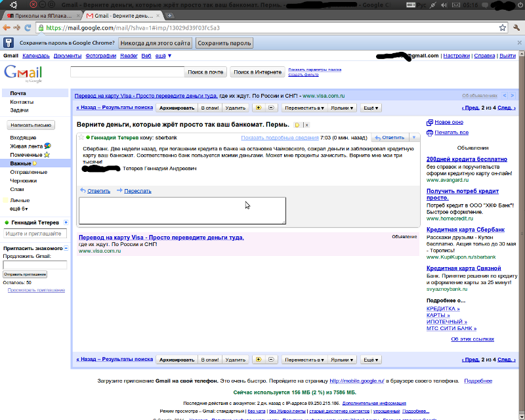The height and width of the screenshot is (420, 525).
Task: Open the Ещё dropdown in bottom toolbar
Action: click(371, 360)
